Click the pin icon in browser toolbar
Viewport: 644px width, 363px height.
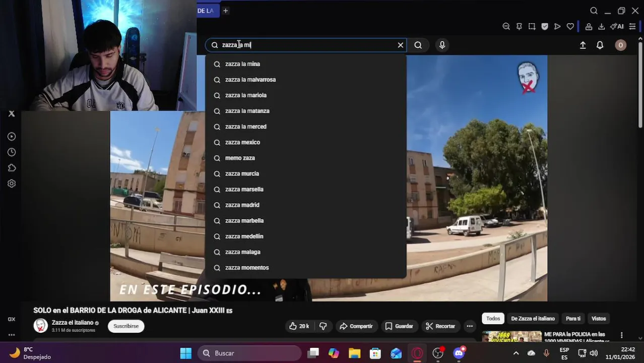pyautogui.click(x=519, y=26)
